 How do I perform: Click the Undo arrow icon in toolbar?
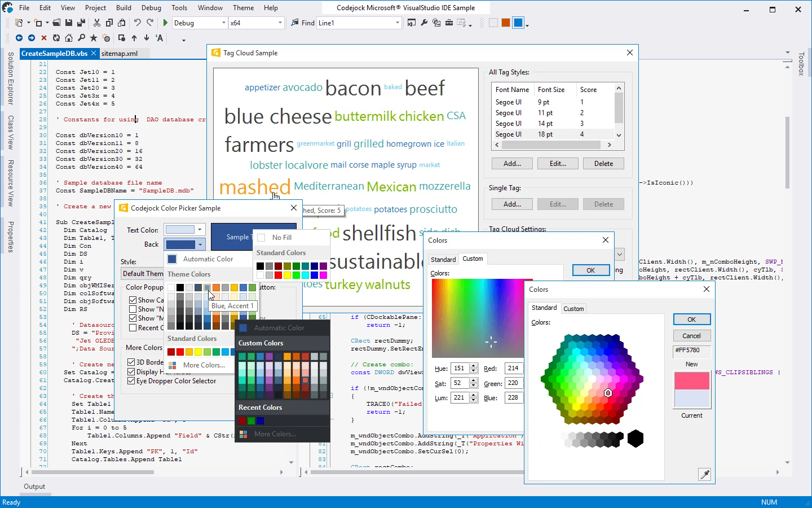pos(138,23)
